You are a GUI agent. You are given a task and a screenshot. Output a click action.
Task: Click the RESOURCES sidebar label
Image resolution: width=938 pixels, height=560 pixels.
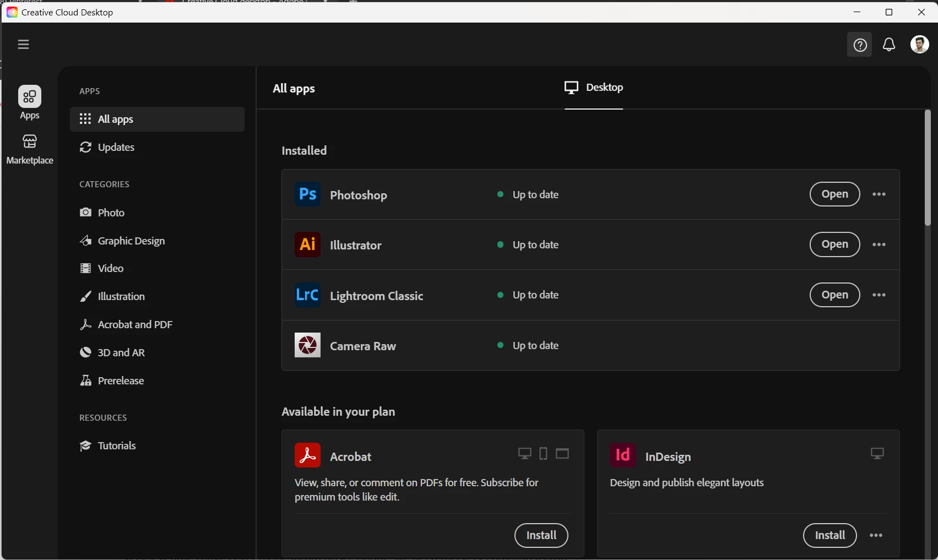pyautogui.click(x=103, y=418)
